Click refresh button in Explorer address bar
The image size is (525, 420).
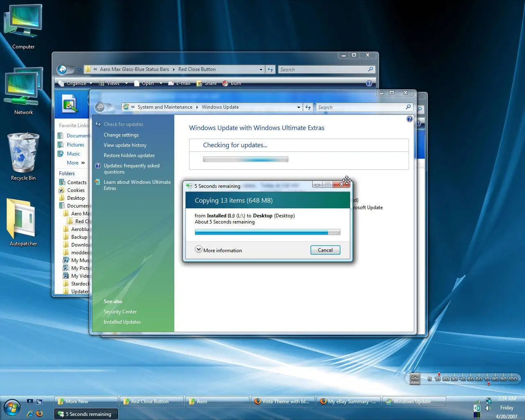[x=270, y=69]
